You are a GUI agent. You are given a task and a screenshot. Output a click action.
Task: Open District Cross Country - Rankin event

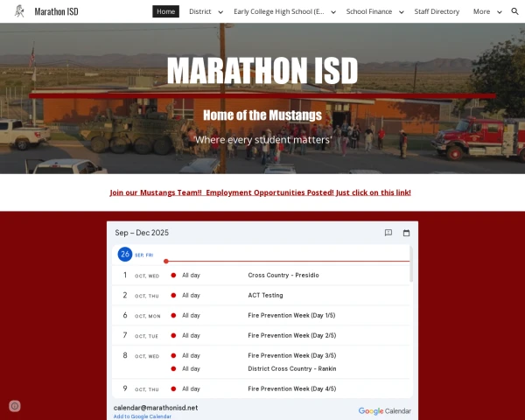tap(292, 368)
